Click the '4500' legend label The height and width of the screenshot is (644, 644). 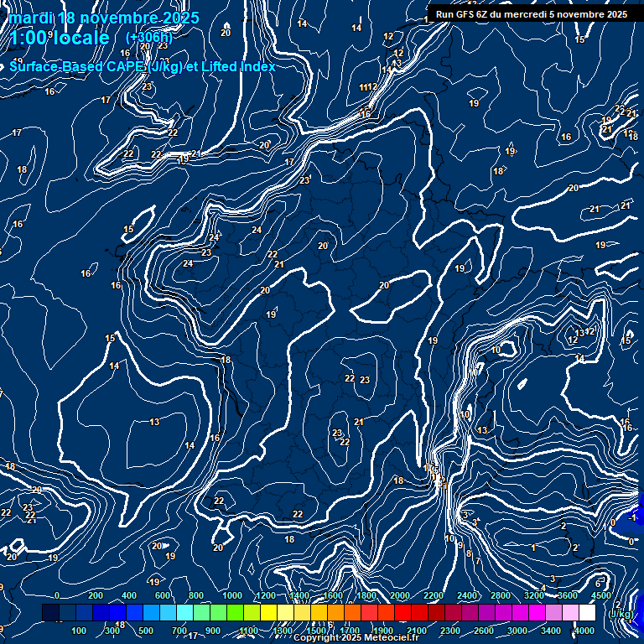[601, 595]
